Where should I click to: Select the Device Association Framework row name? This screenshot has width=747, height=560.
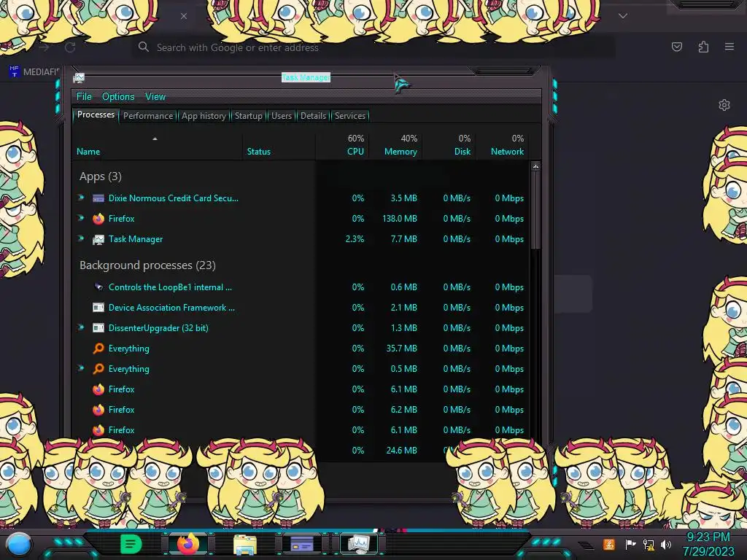(x=171, y=308)
